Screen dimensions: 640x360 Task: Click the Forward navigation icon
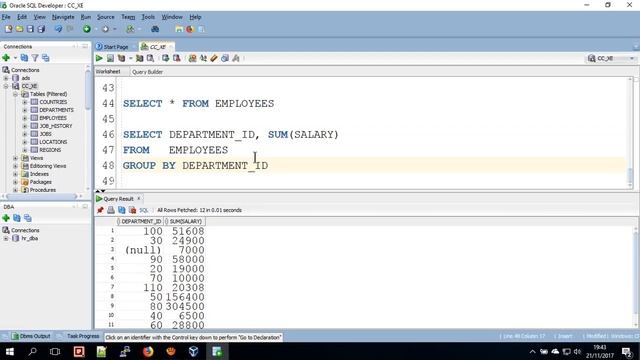coord(105,29)
